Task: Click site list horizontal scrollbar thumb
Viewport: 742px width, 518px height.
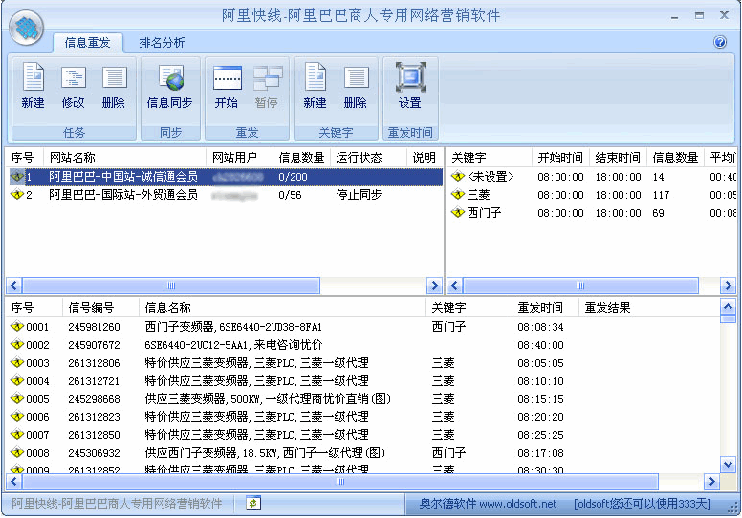Action: coord(171,285)
